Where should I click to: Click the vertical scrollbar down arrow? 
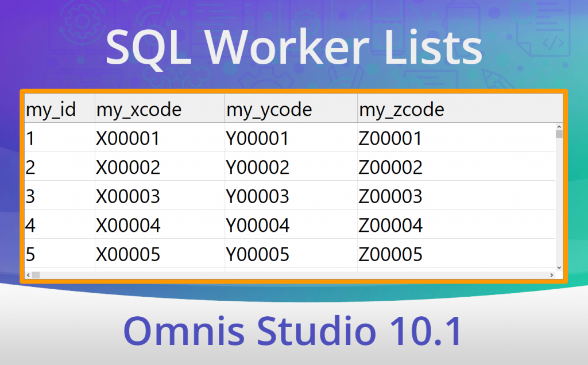coord(559,267)
